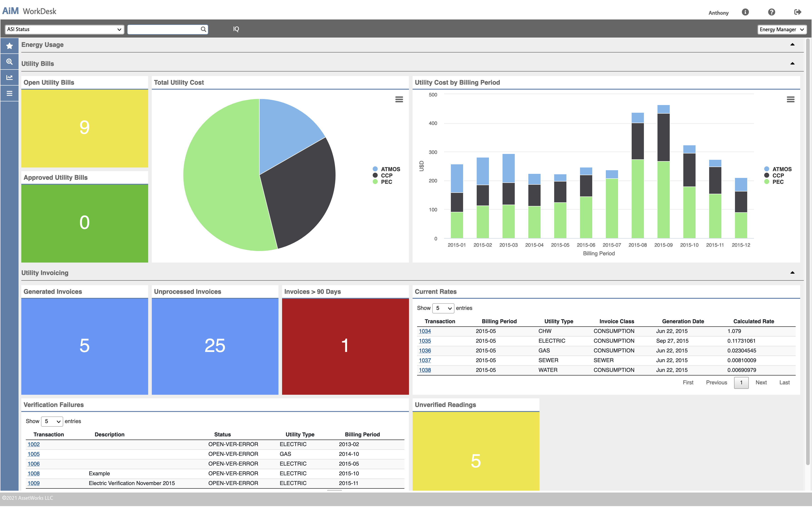Open the ASI Status dropdown
812x507 pixels.
[64, 29]
